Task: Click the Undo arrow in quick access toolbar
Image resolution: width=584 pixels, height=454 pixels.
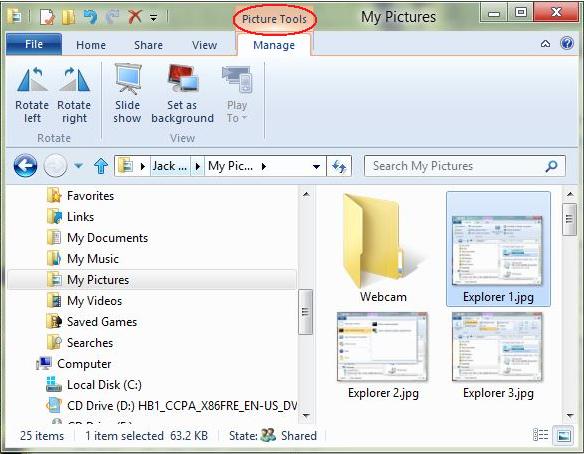Action: coord(91,17)
